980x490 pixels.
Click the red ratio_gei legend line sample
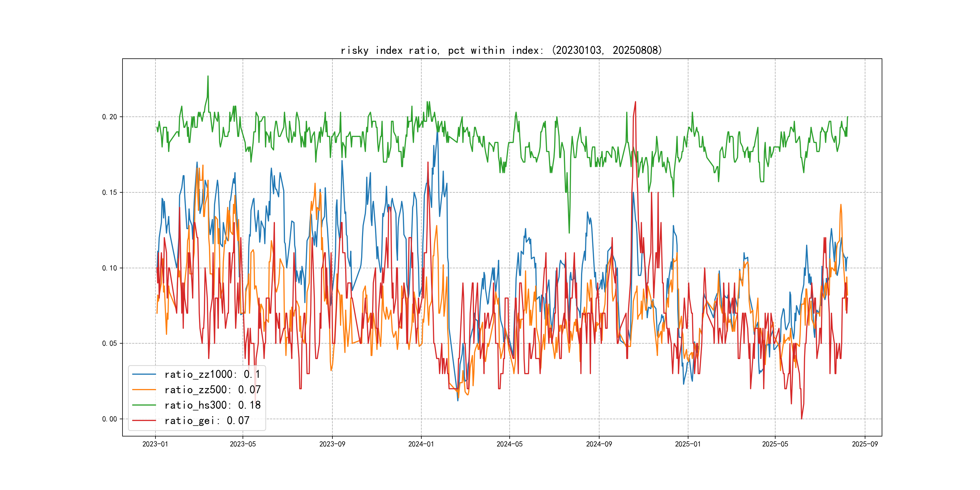[x=144, y=420]
